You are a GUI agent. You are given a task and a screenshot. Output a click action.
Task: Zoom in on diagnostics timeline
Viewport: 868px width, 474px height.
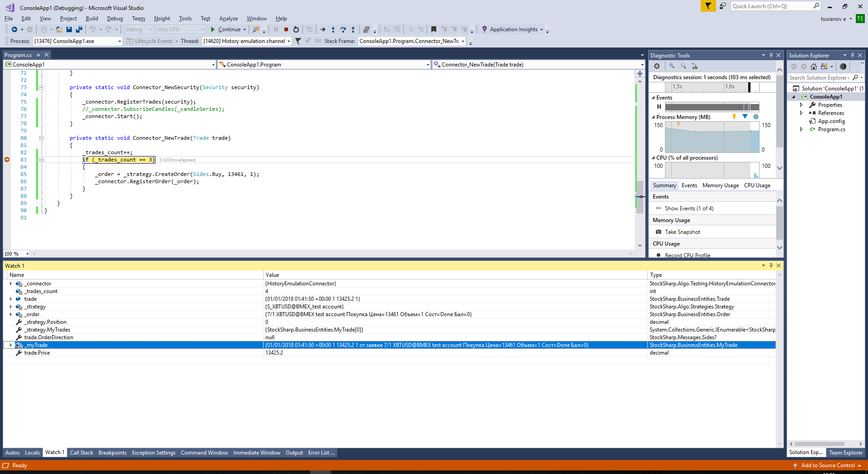(672, 66)
